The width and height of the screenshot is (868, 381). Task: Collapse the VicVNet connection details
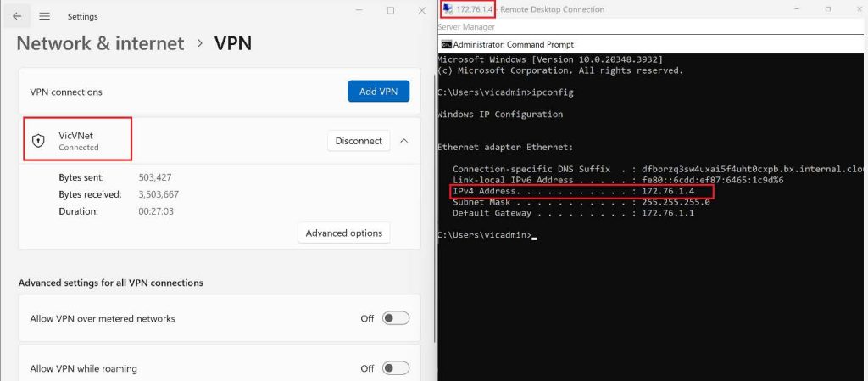403,141
